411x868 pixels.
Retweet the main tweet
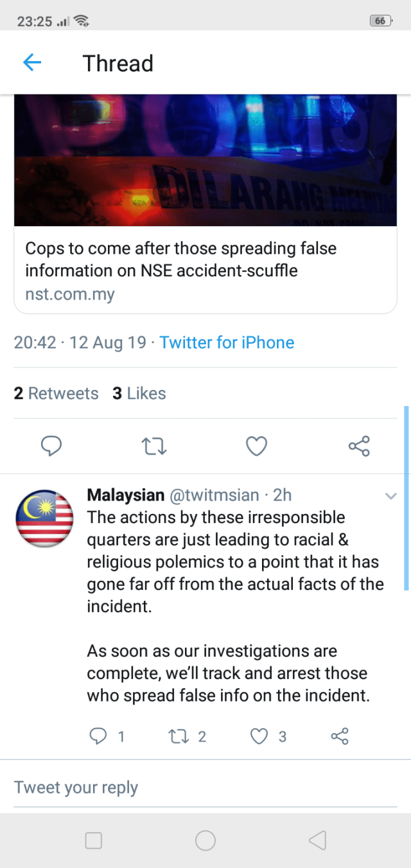pos(153,445)
